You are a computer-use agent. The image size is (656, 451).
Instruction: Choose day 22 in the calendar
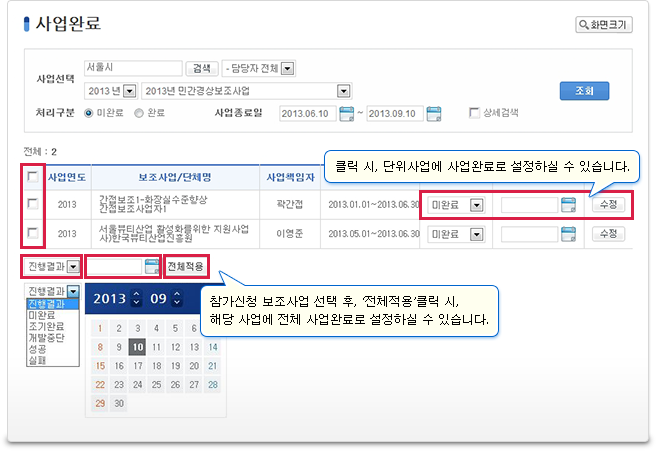tap(100, 384)
